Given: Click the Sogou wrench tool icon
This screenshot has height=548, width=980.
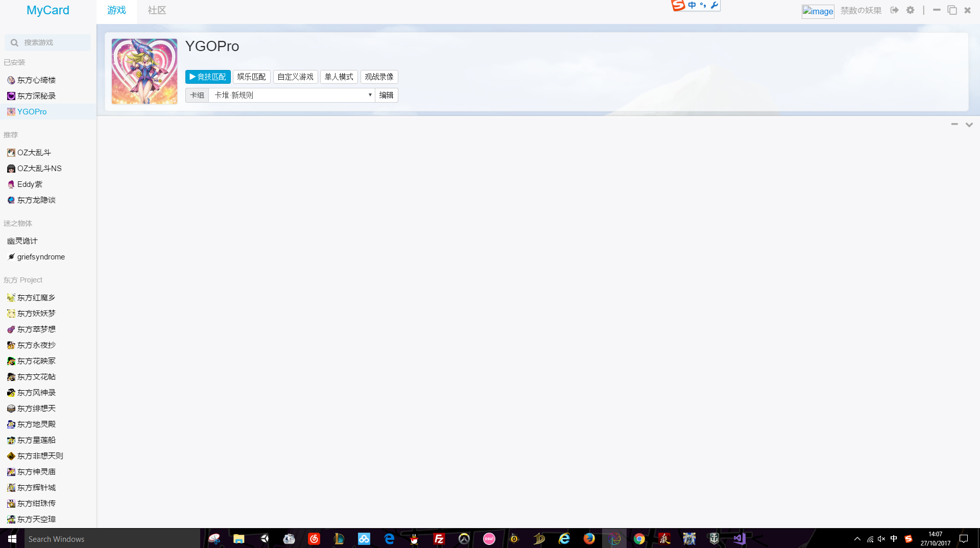Looking at the screenshot, I should 714,5.
